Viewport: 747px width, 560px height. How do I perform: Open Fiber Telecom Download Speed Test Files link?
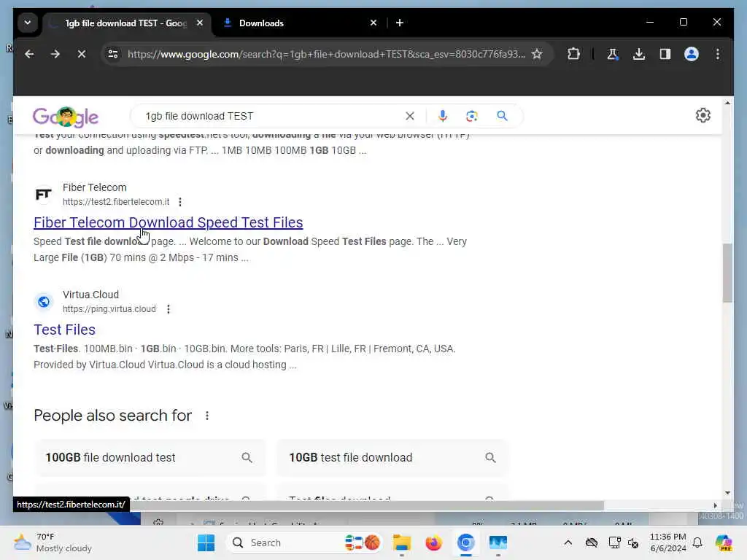click(x=169, y=222)
